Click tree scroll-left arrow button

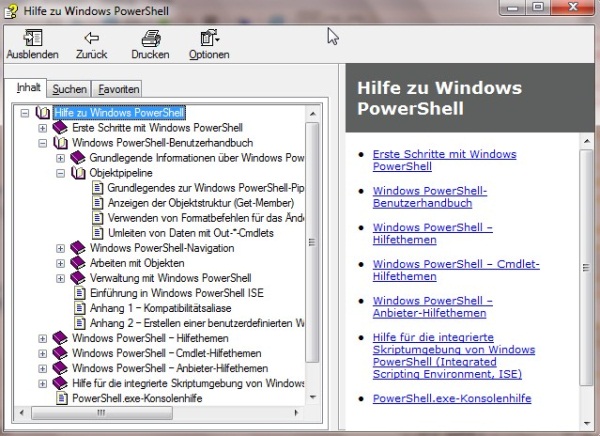coord(22,413)
